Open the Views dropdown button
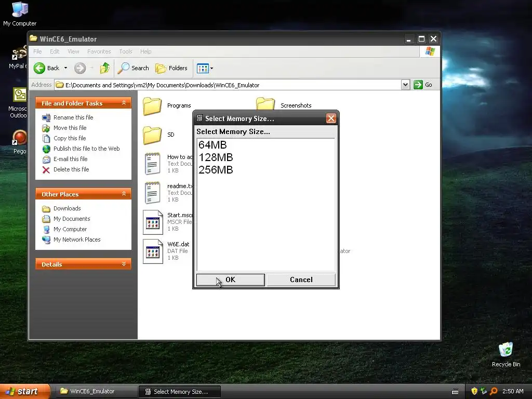 tap(205, 68)
